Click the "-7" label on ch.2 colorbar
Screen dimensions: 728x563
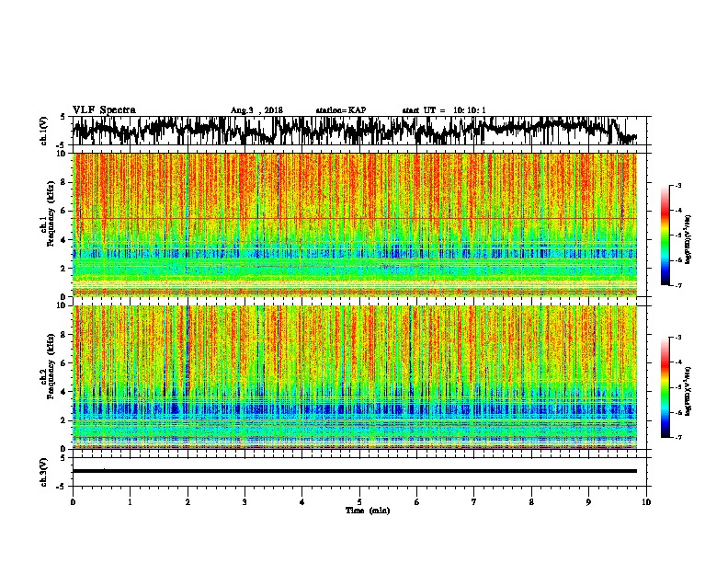tap(677, 437)
